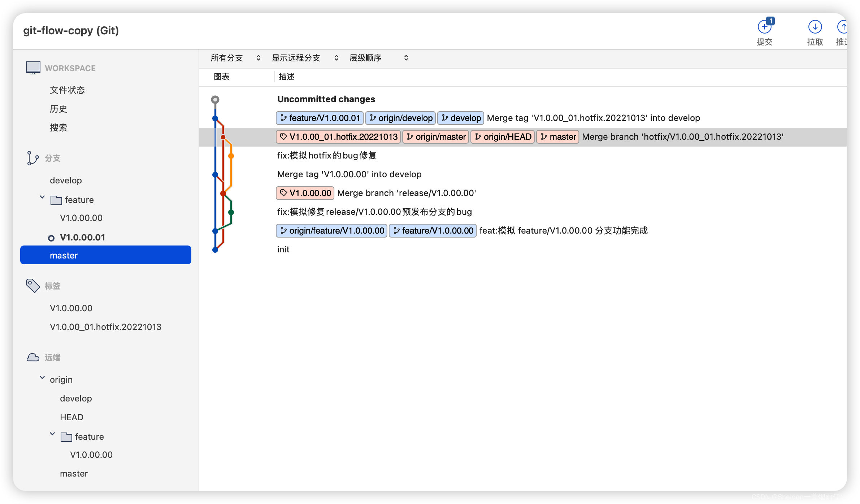Viewport: 860px width, 504px height.
Task: Open 文件状态 view
Action: point(68,90)
